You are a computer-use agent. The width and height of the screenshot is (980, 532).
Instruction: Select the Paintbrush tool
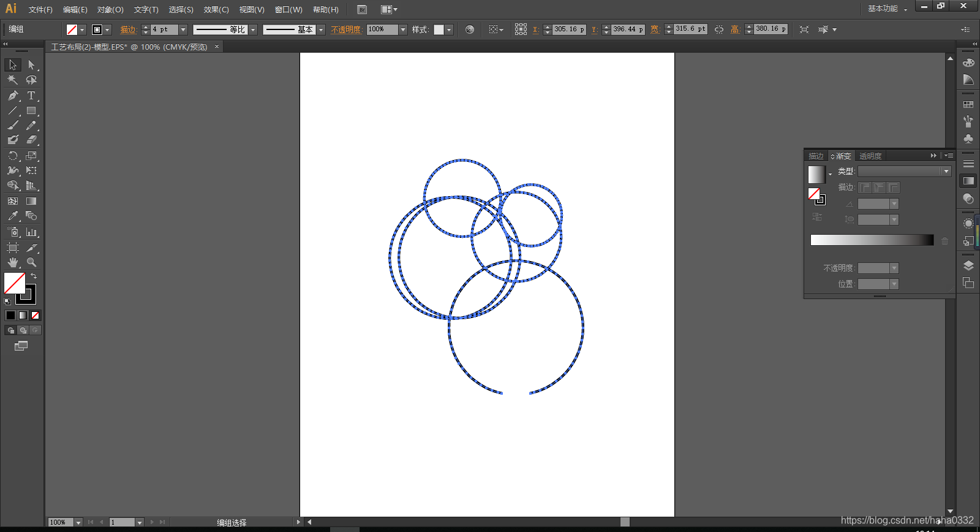tap(13, 125)
